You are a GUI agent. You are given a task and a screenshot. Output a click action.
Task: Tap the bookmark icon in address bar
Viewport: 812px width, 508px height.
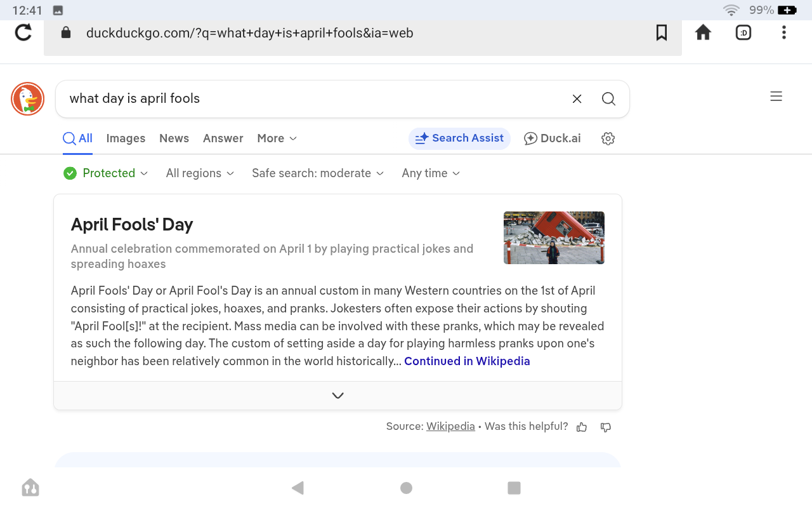point(661,32)
